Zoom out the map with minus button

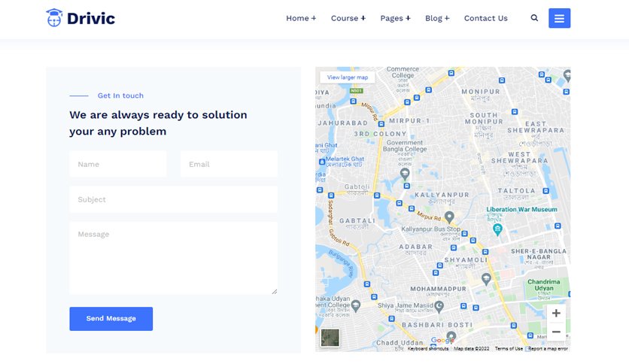(556, 332)
